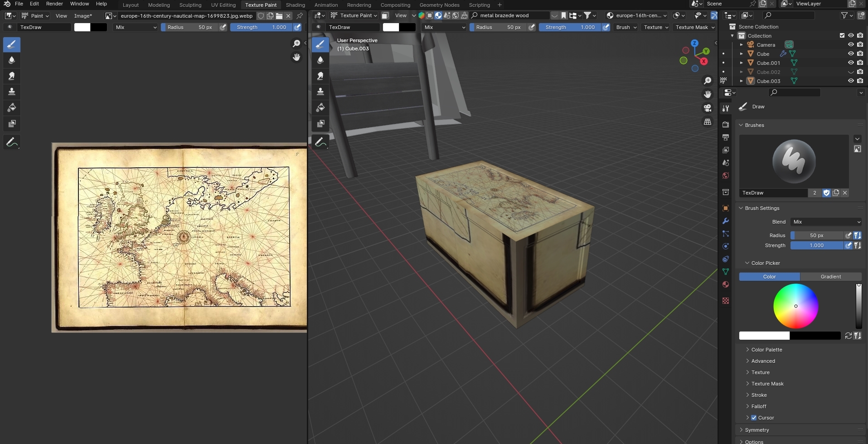Select the Clone tool in image editor

pyautogui.click(x=12, y=92)
